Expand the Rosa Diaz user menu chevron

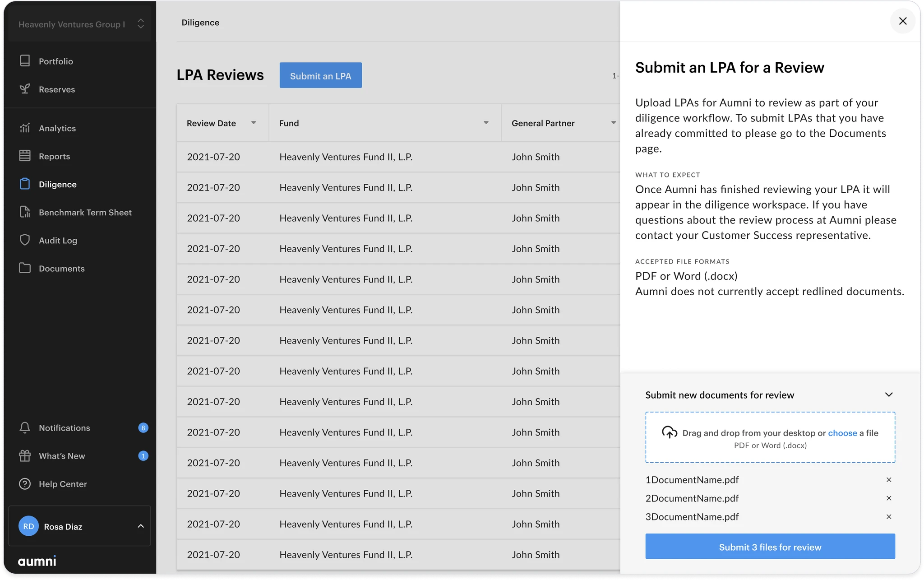[141, 526]
